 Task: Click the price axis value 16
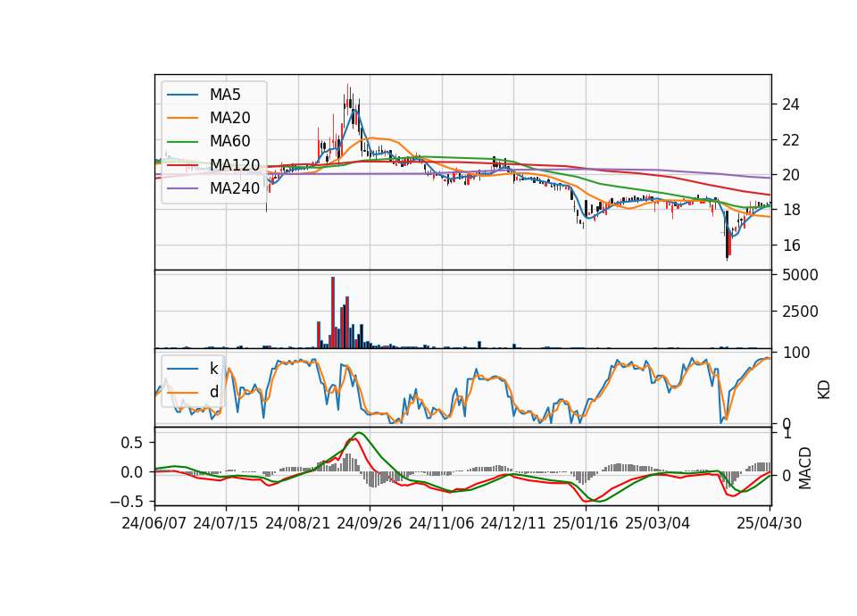791,246
